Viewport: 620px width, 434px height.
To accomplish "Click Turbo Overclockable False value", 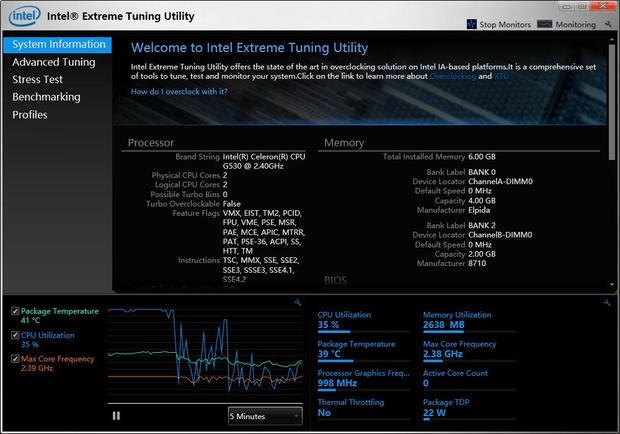I will 231,204.
